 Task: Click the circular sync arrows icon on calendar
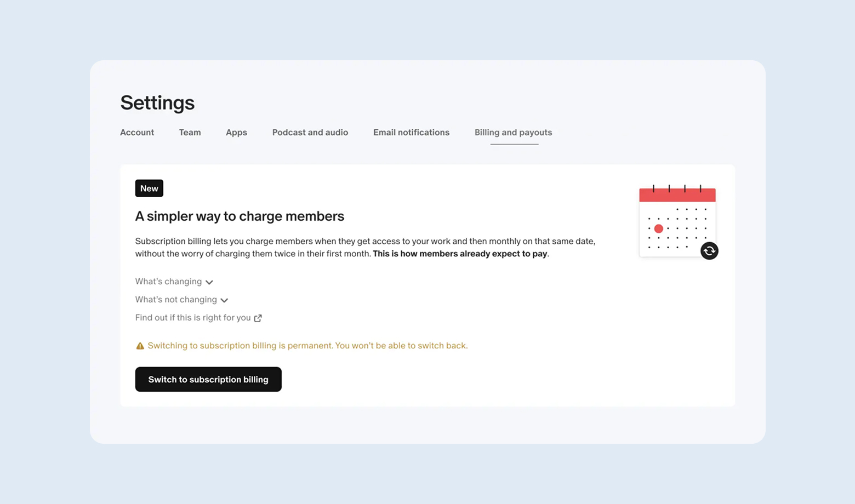709,251
